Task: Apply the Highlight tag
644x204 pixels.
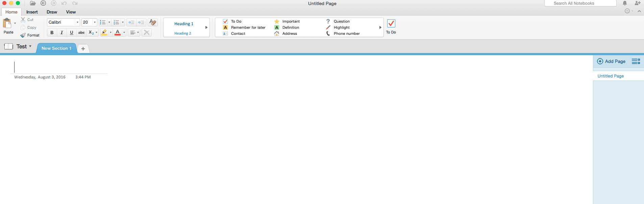Action: point(338,27)
